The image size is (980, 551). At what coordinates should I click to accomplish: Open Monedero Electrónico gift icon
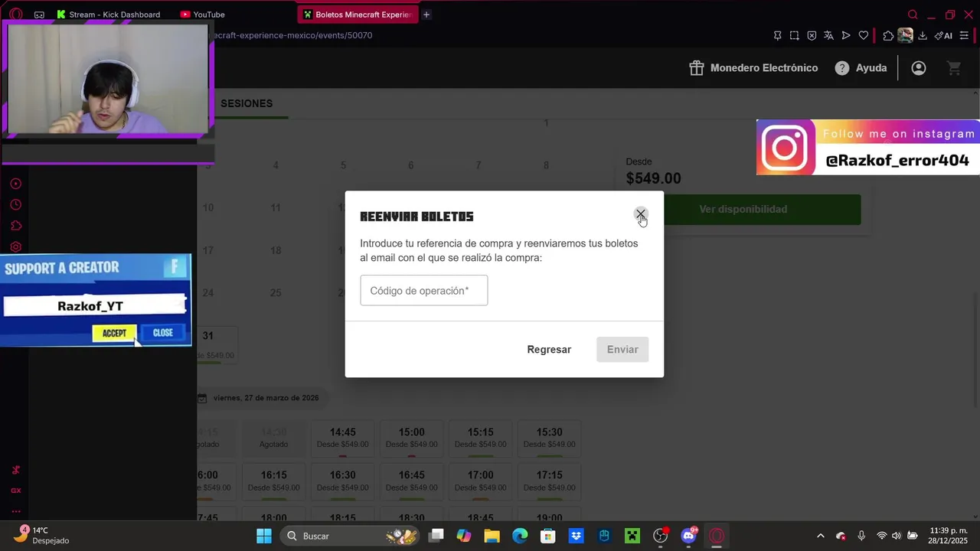tap(696, 68)
